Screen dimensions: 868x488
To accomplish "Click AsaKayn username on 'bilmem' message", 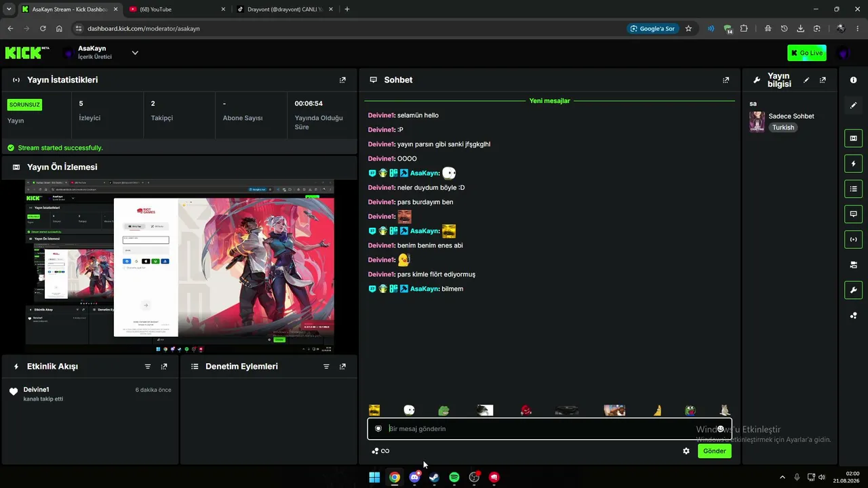I will coord(425,289).
